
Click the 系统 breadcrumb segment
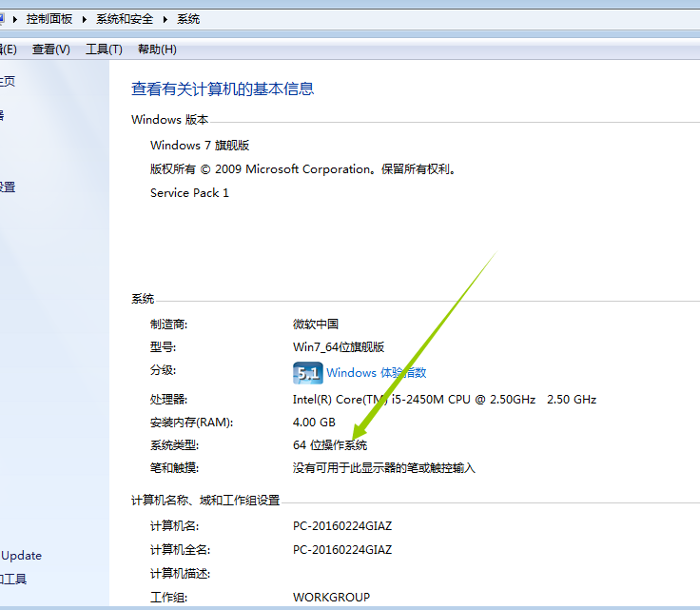click(x=188, y=19)
